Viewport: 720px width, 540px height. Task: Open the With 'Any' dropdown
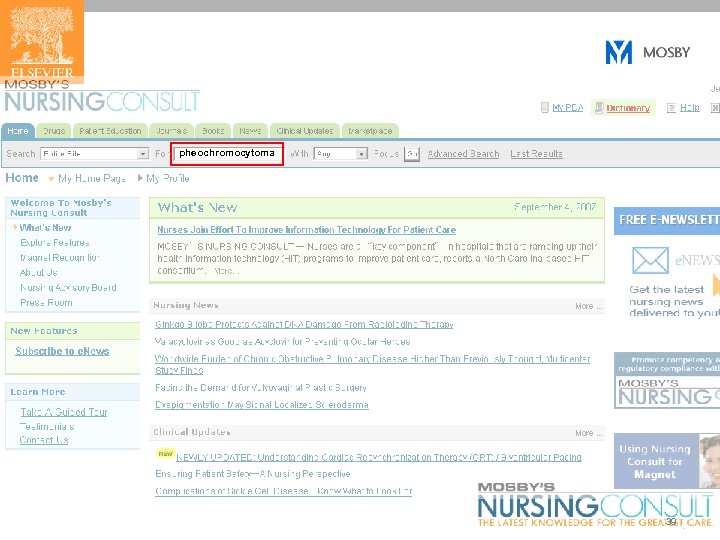[x=341, y=153]
